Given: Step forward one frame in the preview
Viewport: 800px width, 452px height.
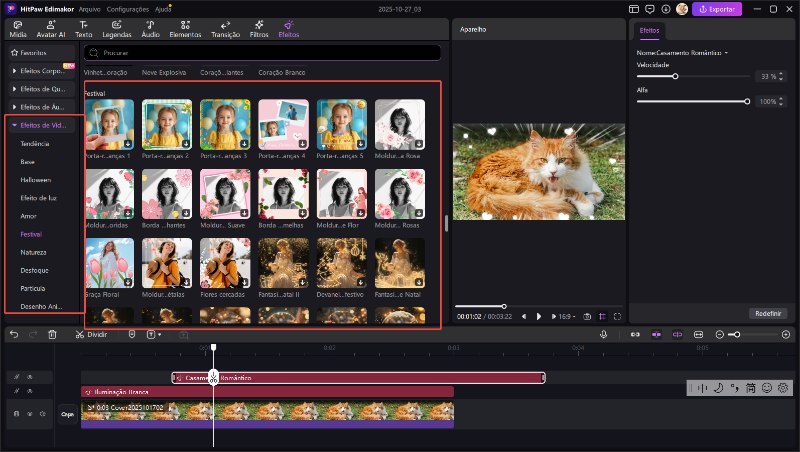Looking at the screenshot, I should (x=554, y=316).
